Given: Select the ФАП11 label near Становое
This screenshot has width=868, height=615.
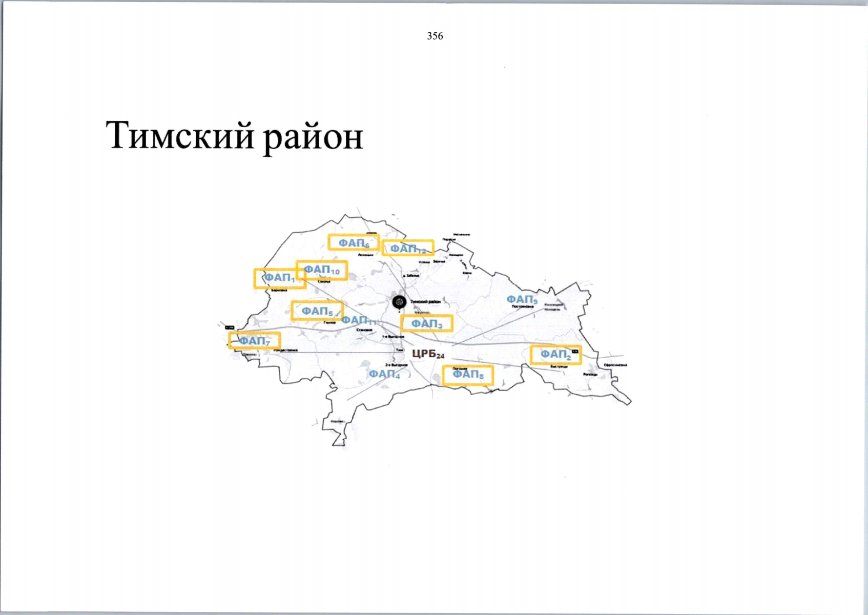Looking at the screenshot, I should tap(361, 320).
